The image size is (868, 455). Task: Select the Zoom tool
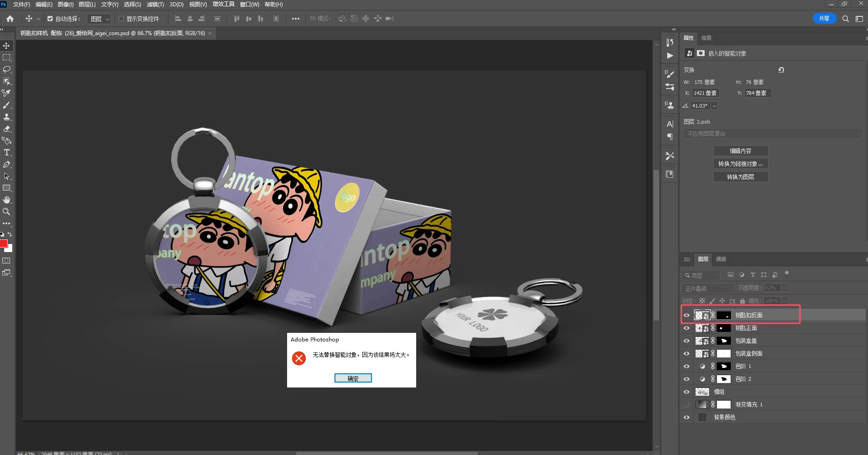6,212
